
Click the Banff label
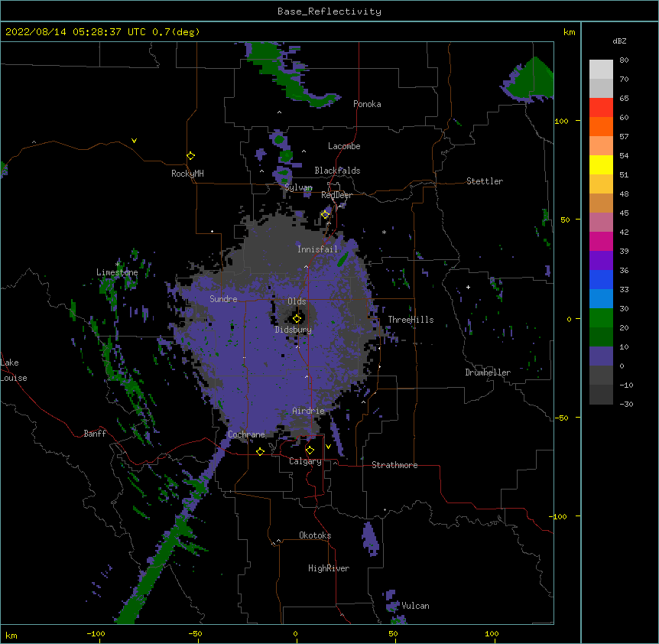pos(95,434)
